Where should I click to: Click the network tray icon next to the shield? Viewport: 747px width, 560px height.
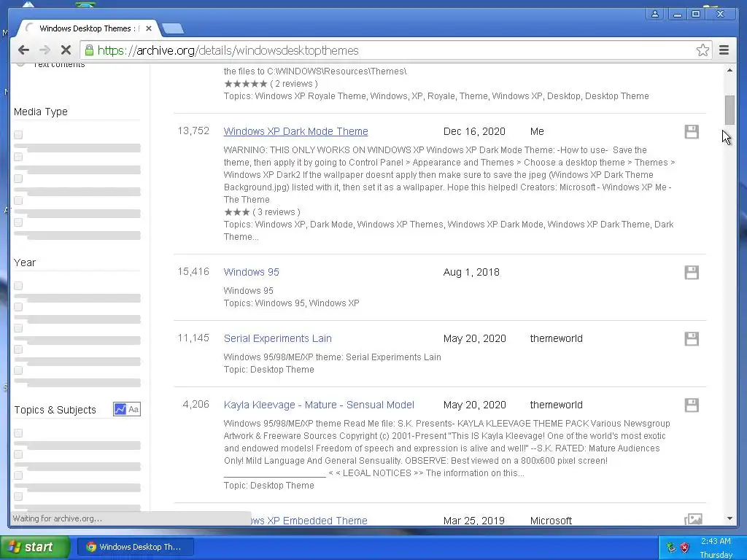[671, 547]
